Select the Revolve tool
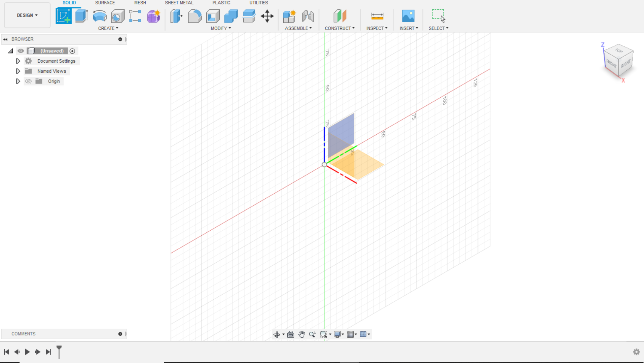This screenshot has width=644, height=363. [x=100, y=16]
